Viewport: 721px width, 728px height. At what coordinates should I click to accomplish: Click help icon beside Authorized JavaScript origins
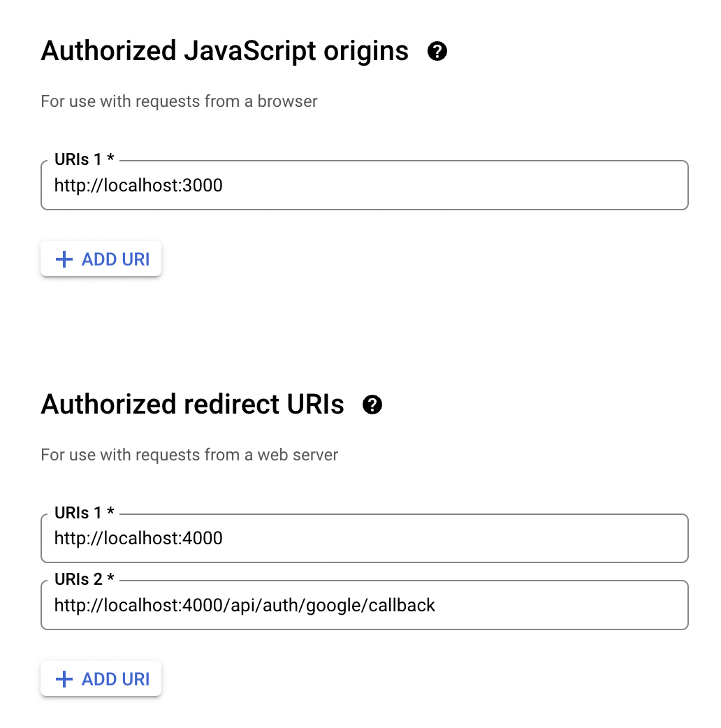437,51
